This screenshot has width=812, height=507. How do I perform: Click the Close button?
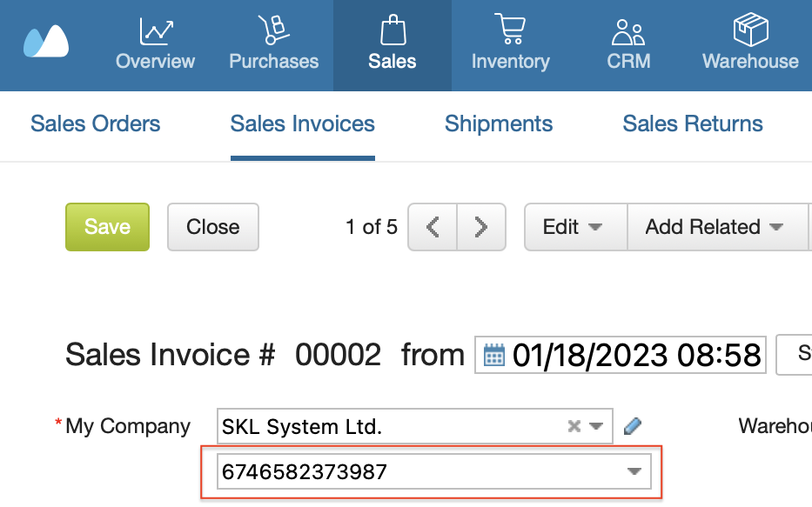coord(213,227)
